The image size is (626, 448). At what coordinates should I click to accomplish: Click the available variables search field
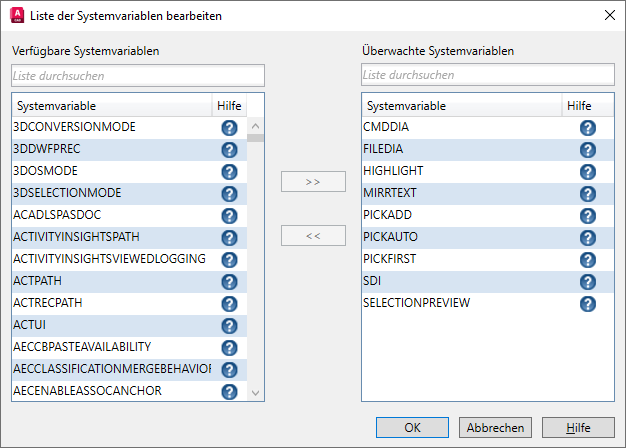pyautogui.click(x=138, y=76)
